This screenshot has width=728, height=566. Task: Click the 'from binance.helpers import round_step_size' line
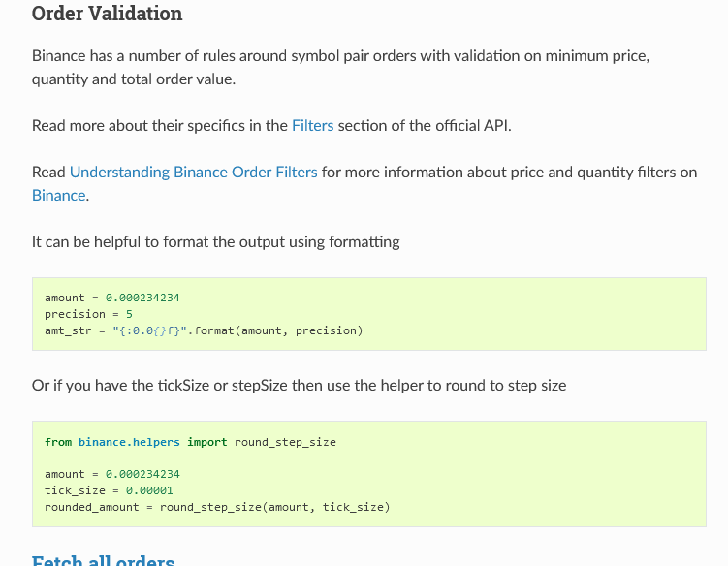(x=190, y=442)
